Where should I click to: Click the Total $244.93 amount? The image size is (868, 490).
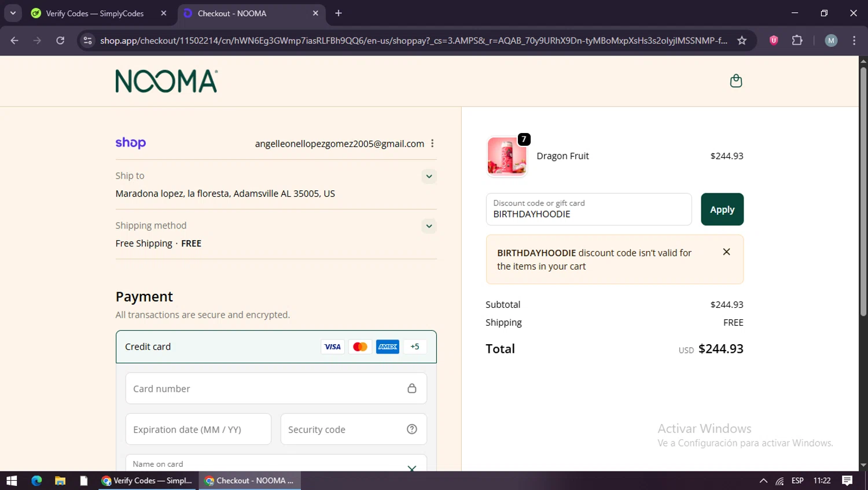(x=720, y=349)
